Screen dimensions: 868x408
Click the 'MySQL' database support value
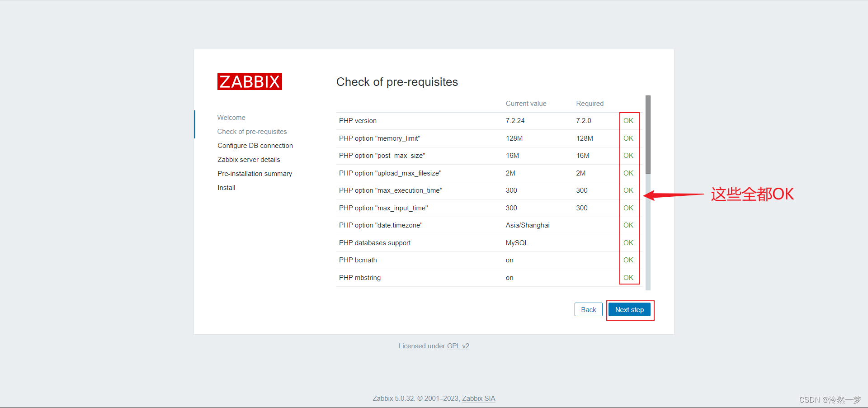coord(517,243)
